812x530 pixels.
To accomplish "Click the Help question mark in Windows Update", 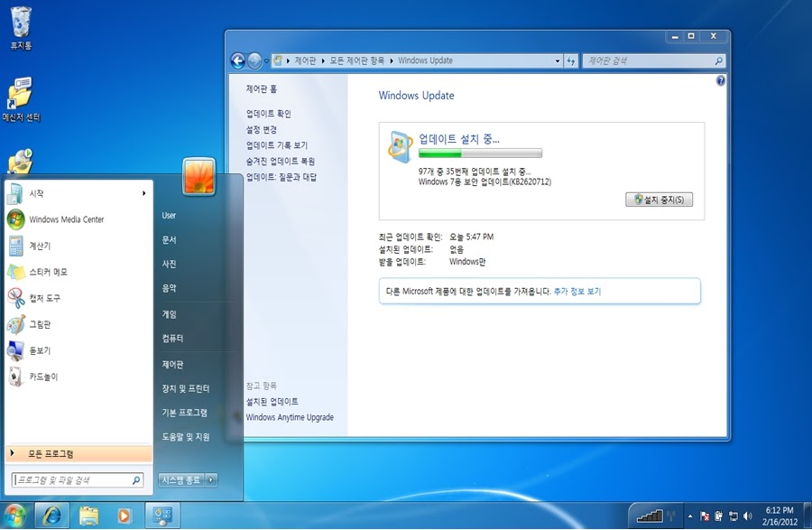I will pyautogui.click(x=719, y=80).
